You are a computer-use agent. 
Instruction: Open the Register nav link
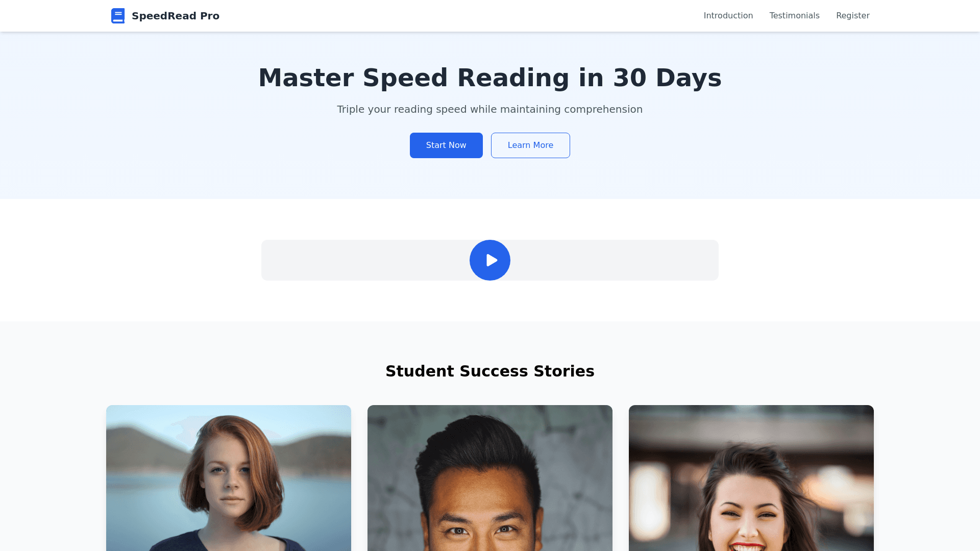point(852,16)
